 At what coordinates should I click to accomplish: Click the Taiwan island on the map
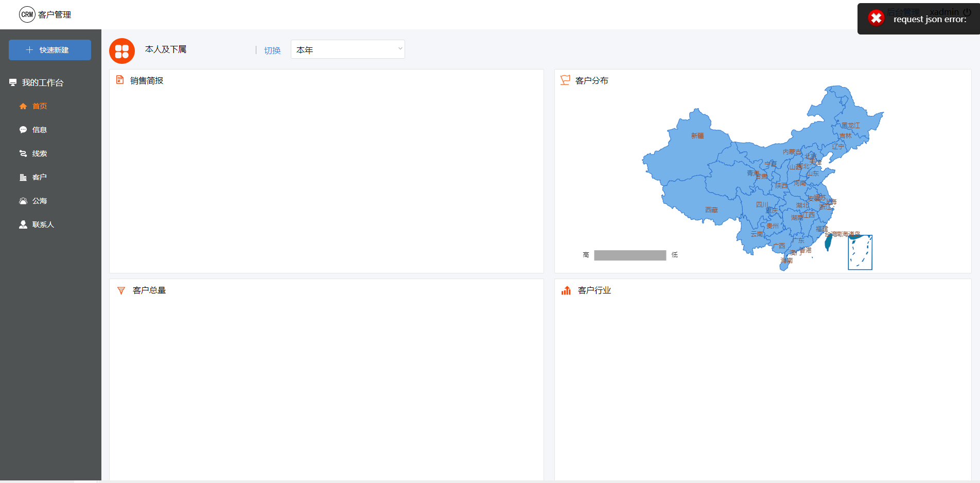pos(828,242)
